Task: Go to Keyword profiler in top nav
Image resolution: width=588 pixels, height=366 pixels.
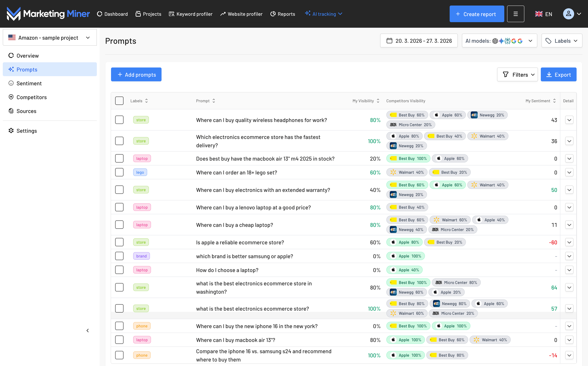Action: [x=191, y=14]
